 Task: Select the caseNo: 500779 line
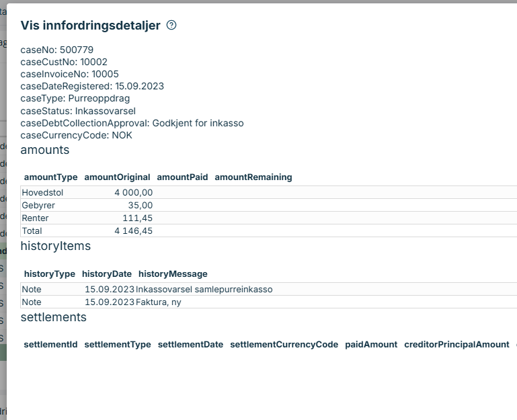point(57,50)
